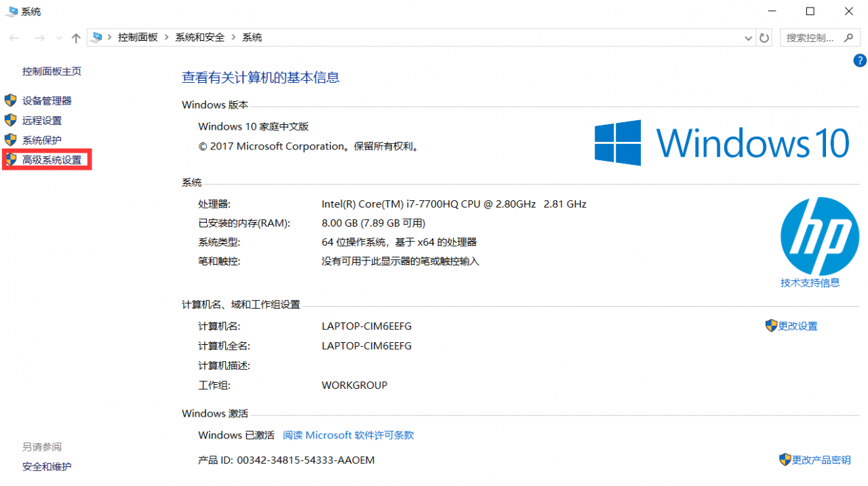
Task: Click the processor value Intel Core i7-7700HQ
Action: [454, 204]
